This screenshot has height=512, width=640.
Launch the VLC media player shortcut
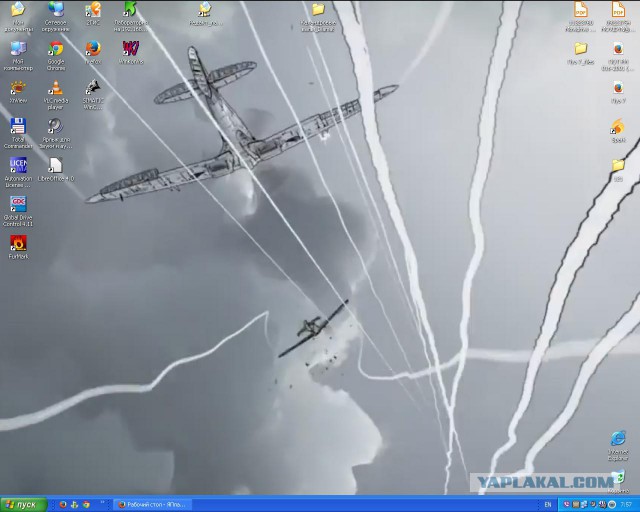[x=56, y=95]
